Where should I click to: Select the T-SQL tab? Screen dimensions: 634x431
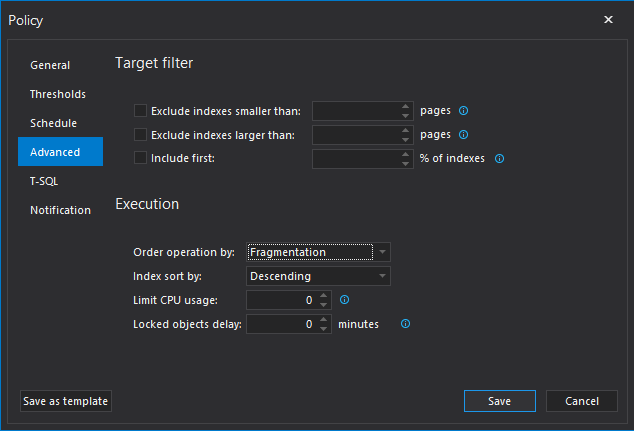click(x=44, y=181)
